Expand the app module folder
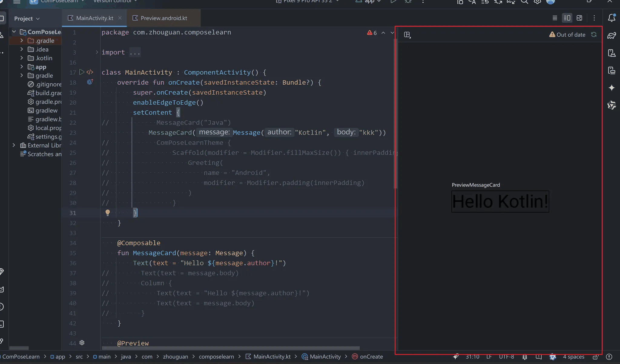The width and height of the screenshot is (620, 364). (x=21, y=67)
